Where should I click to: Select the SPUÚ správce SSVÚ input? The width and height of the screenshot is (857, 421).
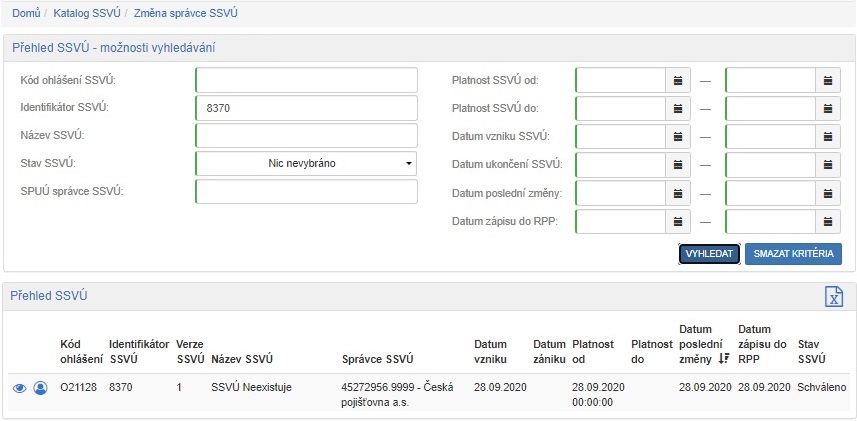pos(306,192)
